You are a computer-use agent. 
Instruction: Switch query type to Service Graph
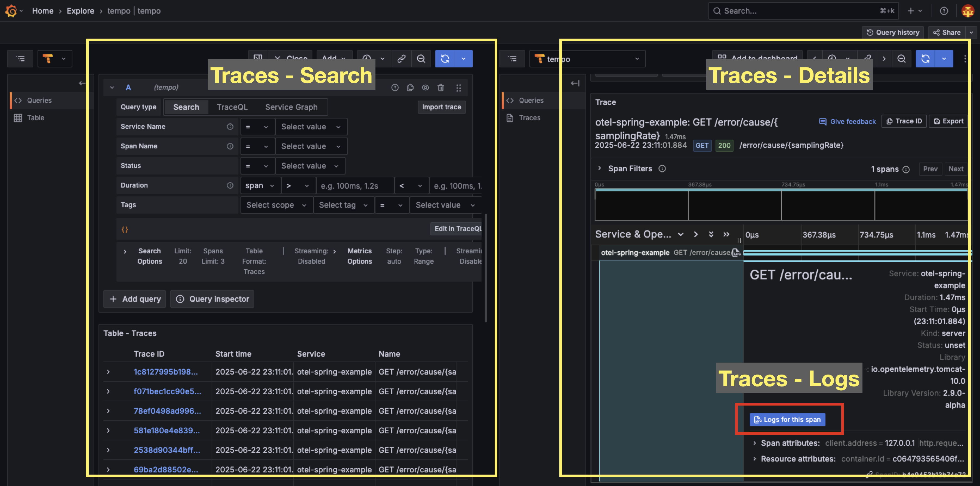click(x=291, y=107)
